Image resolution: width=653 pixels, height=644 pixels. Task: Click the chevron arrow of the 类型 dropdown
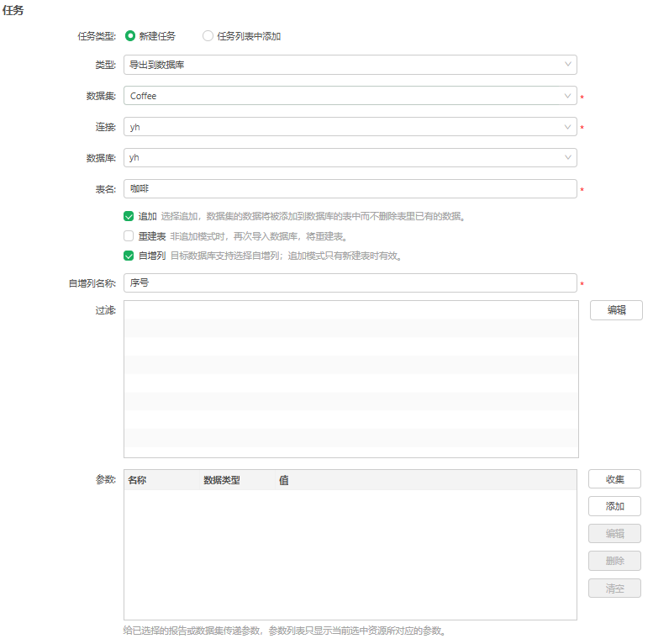(x=567, y=64)
